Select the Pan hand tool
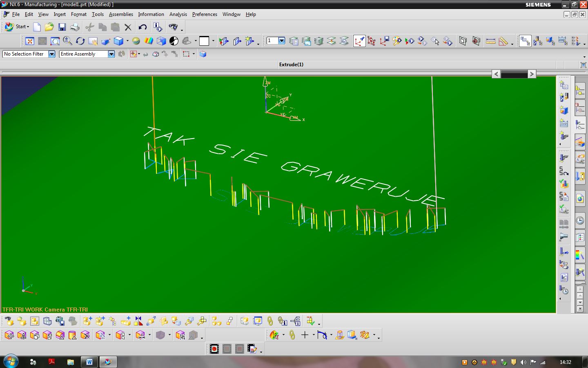This screenshot has width=588, height=368. pyautogui.click(x=93, y=41)
